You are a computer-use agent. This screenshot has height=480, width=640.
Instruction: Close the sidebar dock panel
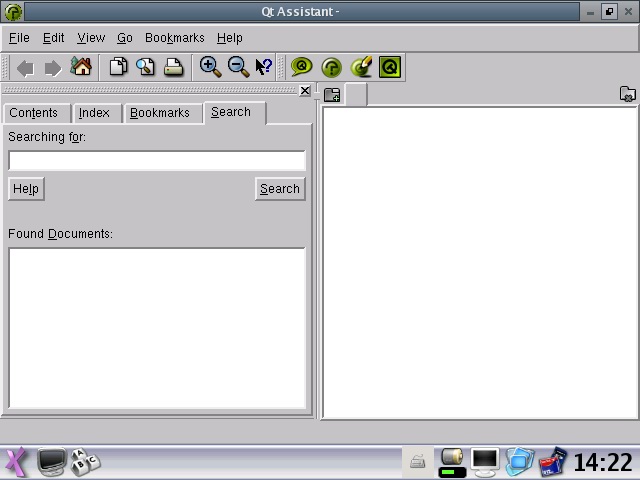coord(305,91)
